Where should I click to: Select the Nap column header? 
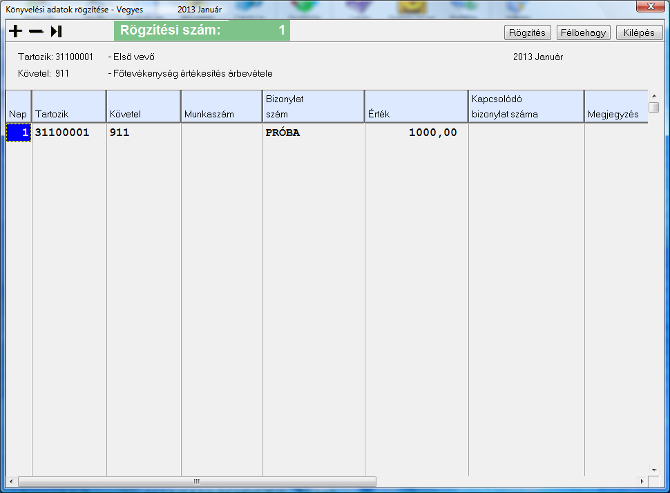pyautogui.click(x=18, y=106)
